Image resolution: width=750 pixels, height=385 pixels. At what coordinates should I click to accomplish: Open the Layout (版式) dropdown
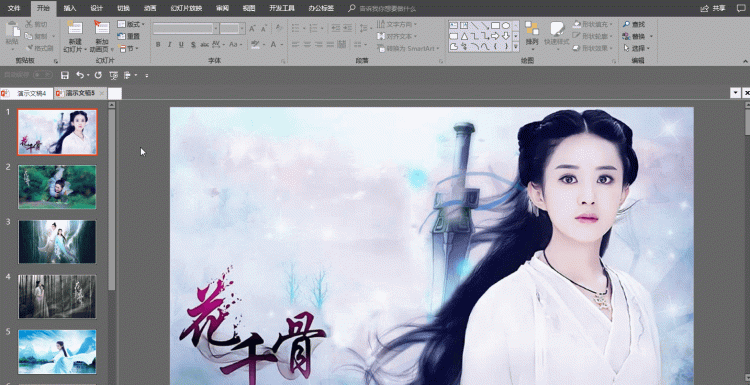click(131, 24)
